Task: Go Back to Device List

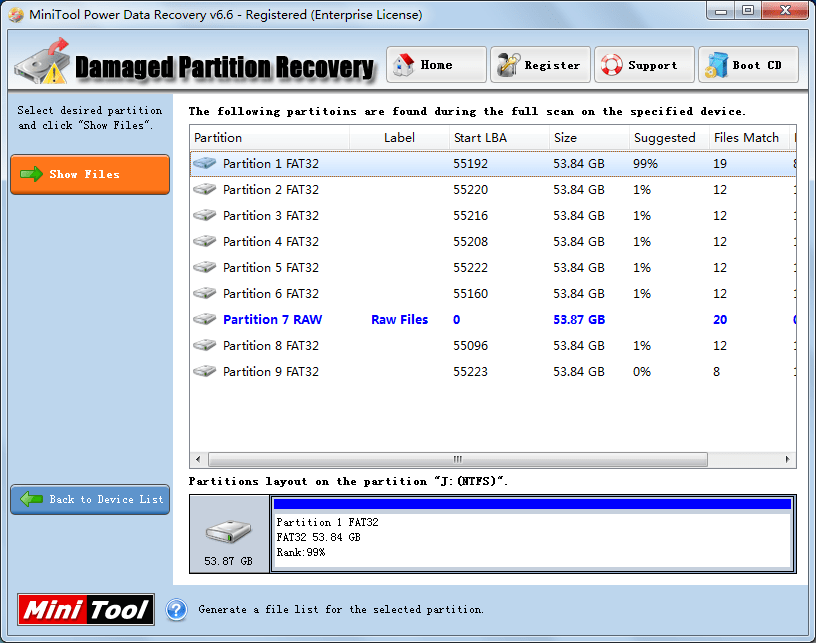Action: click(x=90, y=499)
